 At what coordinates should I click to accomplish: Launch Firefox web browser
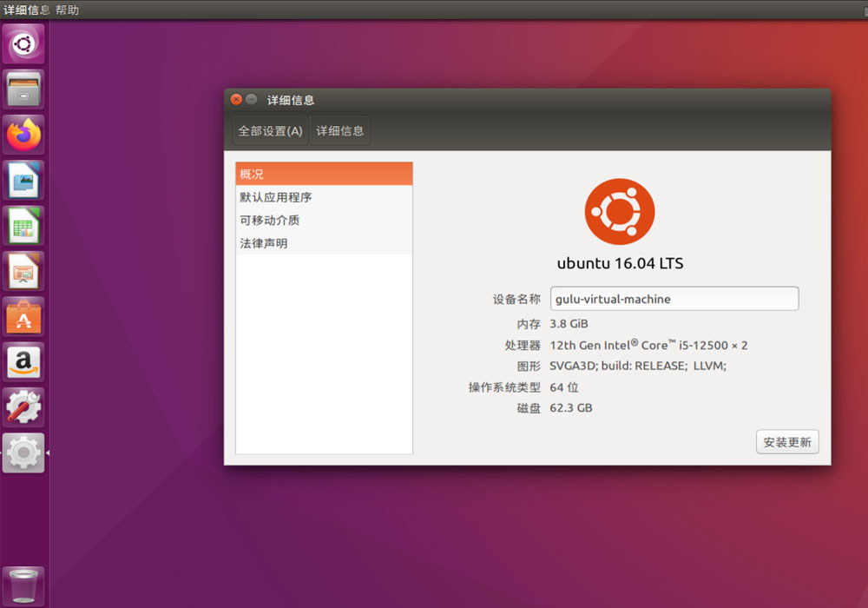(x=23, y=135)
